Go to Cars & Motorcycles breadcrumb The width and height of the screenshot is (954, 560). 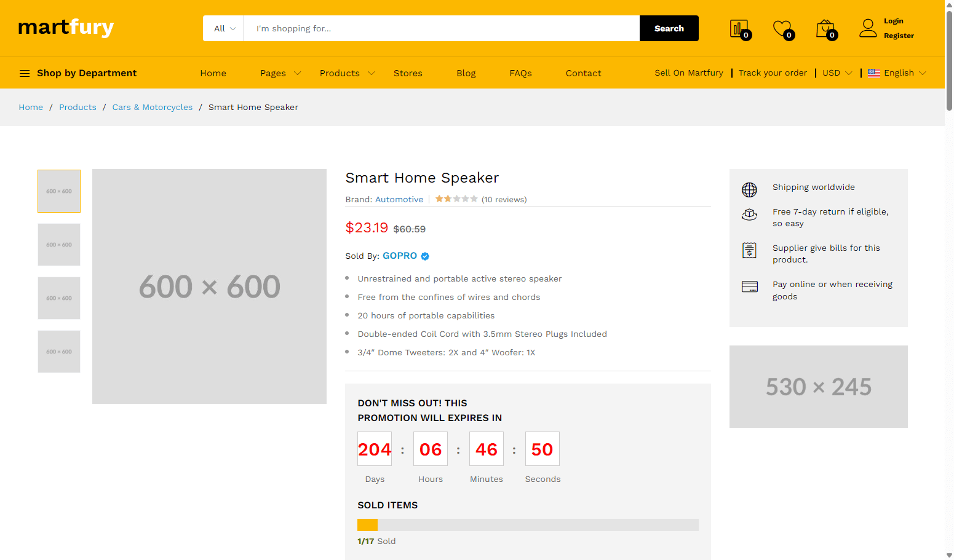coord(153,107)
